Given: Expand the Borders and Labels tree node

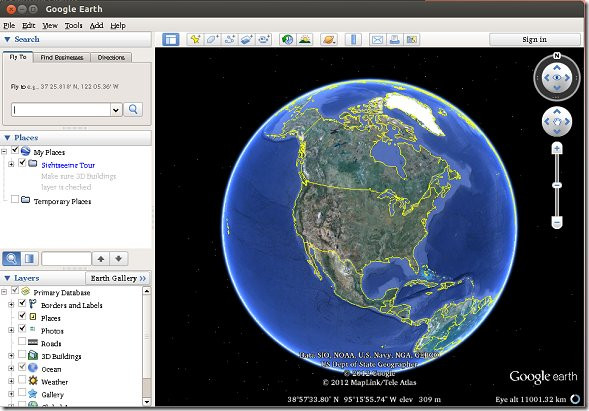Looking at the screenshot, I should click(x=11, y=305).
